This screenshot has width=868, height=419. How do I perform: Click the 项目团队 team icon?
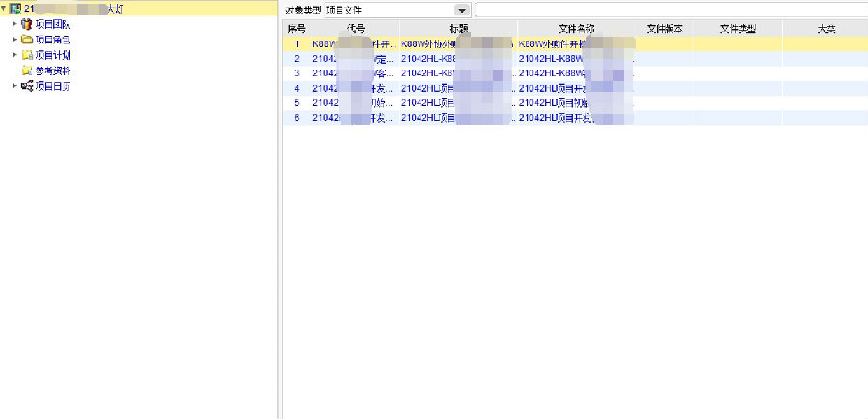27,24
